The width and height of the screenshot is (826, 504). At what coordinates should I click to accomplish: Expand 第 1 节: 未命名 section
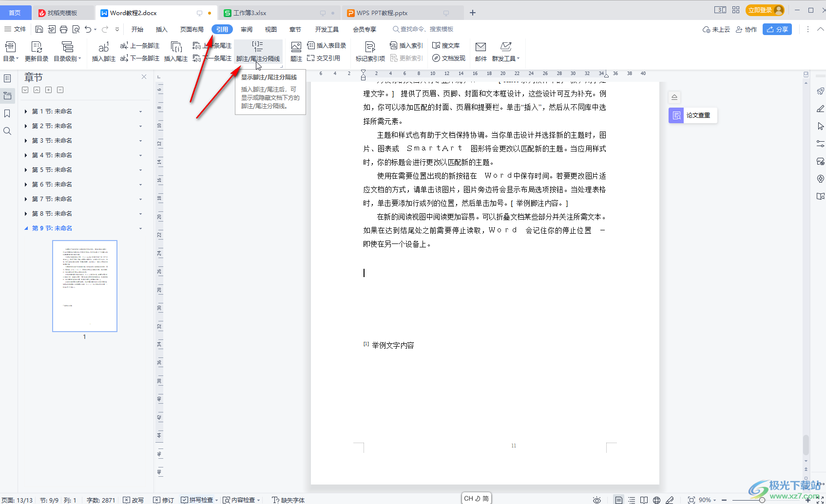[26, 112]
